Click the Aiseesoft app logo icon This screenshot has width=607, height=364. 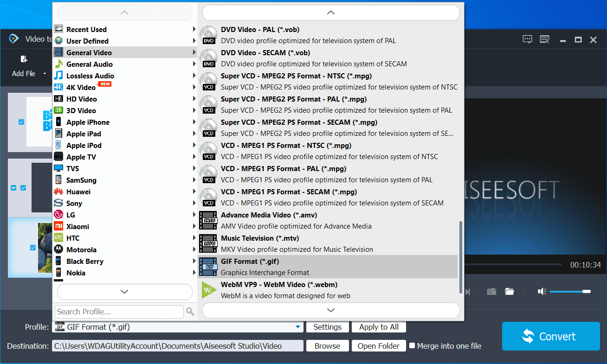coord(14,38)
